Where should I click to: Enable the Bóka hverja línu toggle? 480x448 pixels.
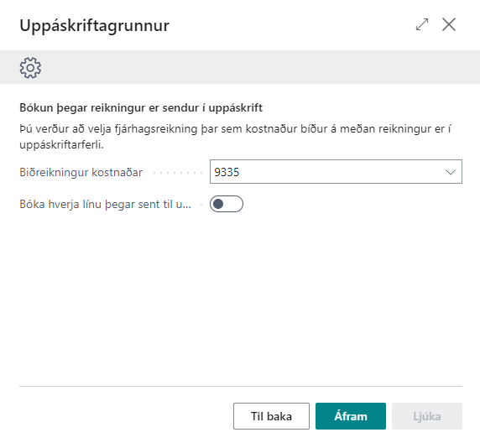[x=227, y=204]
